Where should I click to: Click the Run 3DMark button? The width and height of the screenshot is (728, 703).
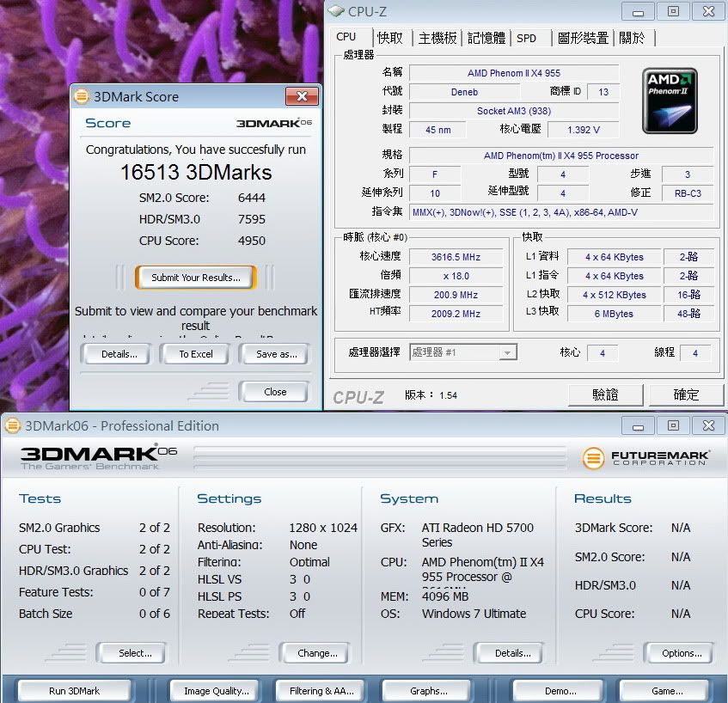(74, 691)
